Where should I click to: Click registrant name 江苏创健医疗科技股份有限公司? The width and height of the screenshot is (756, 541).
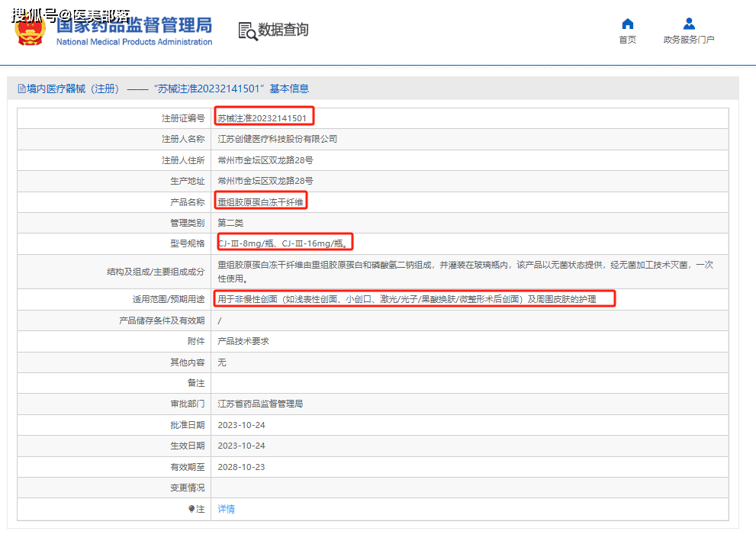pyautogui.click(x=277, y=139)
